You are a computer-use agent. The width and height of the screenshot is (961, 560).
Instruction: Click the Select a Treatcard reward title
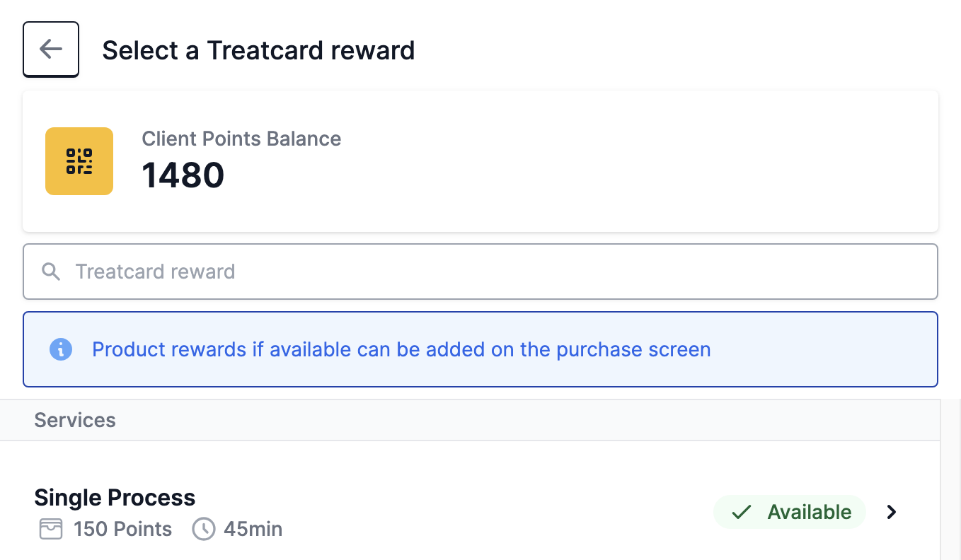pyautogui.click(x=258, y=50)
